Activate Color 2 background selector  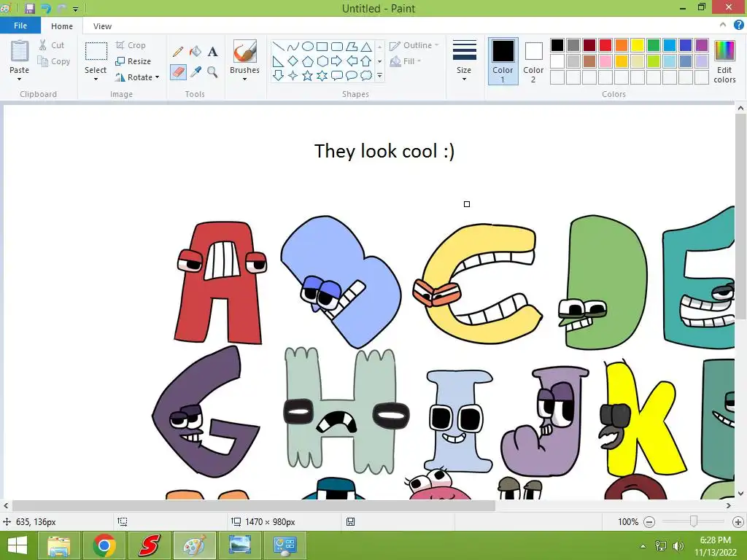tap(533, 61)
